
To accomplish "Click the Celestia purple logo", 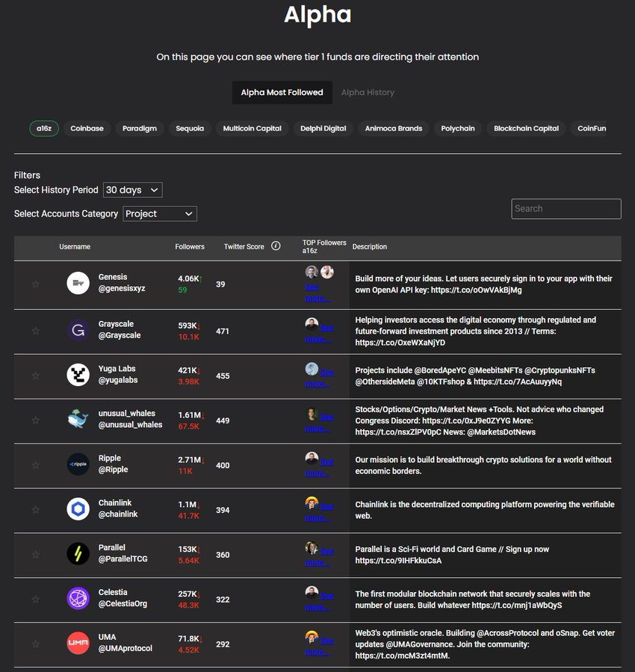I will click(x=78, y=598).
